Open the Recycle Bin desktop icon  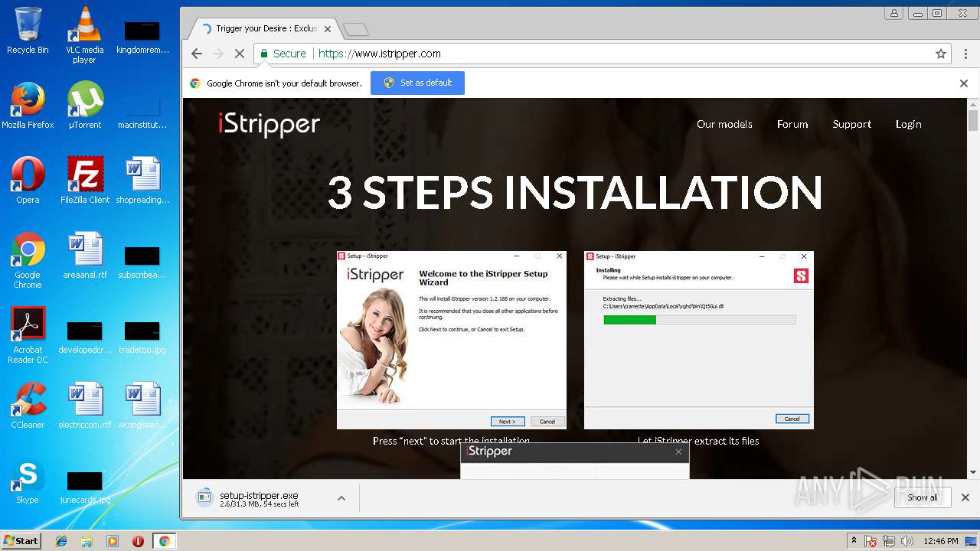28,31
